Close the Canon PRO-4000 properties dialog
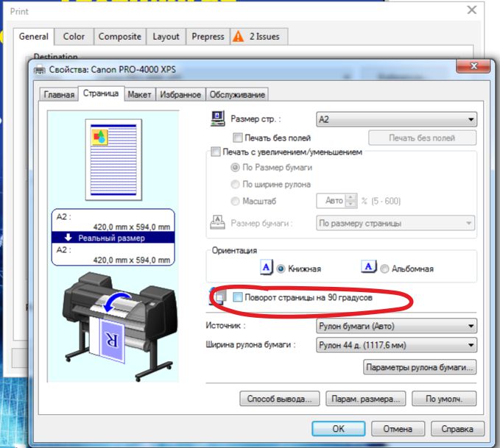Screen dimensions: 500x448 pyautogui.click(x=473, y=66)
